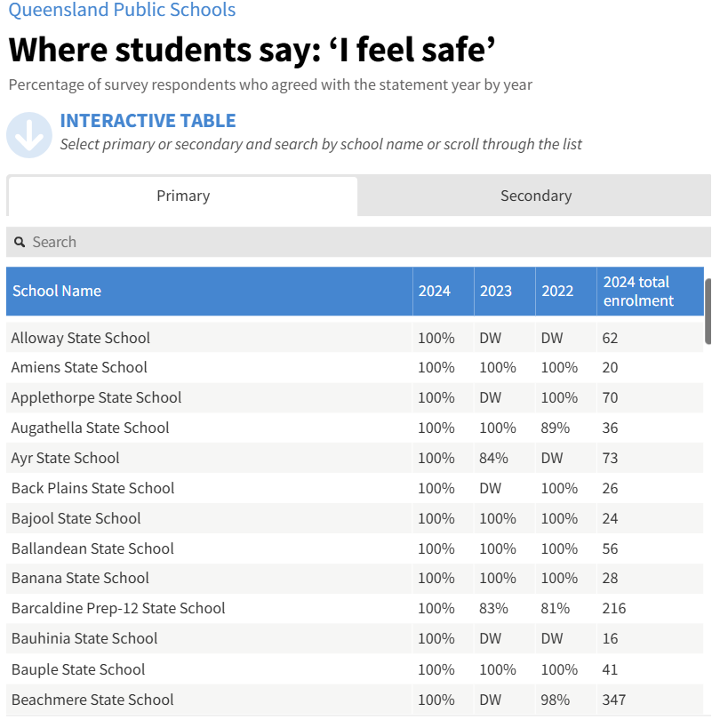Sort by the 2023 column header
728x728 pixels.
tap(496, 291)
